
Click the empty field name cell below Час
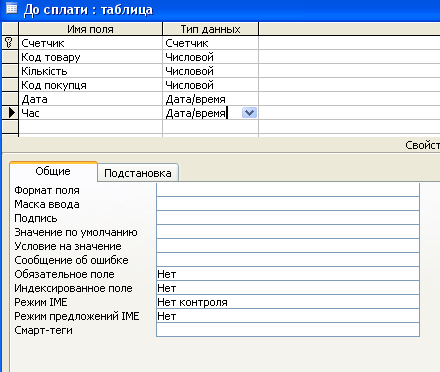tap(91, 127)
